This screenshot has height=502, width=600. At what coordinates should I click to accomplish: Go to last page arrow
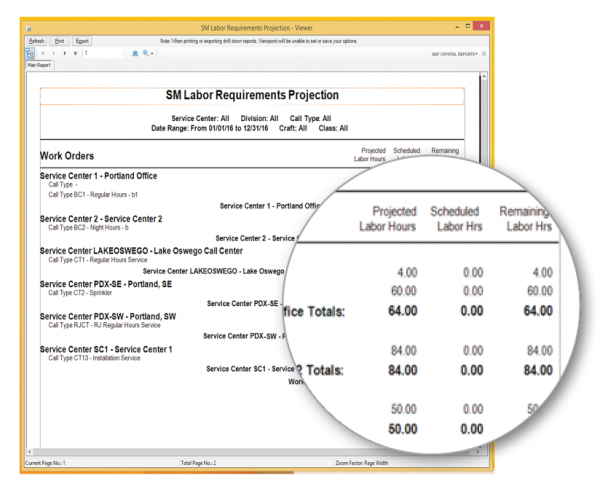[76, 54]
